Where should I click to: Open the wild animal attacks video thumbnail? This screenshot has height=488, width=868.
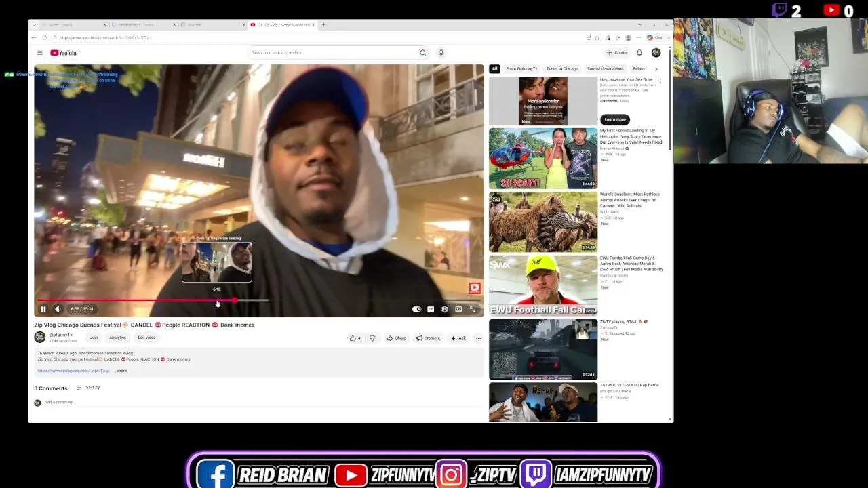[543, 222]
